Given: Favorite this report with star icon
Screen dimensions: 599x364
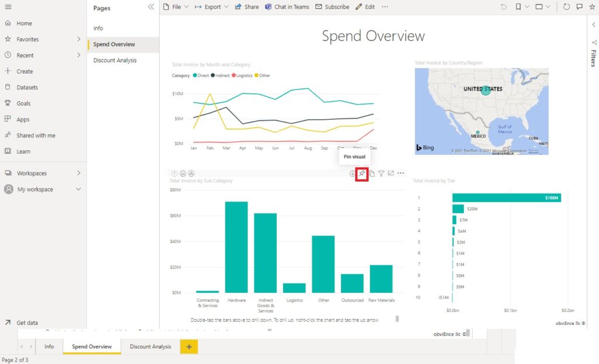Looking at the screenshot, I should [592, 7].
